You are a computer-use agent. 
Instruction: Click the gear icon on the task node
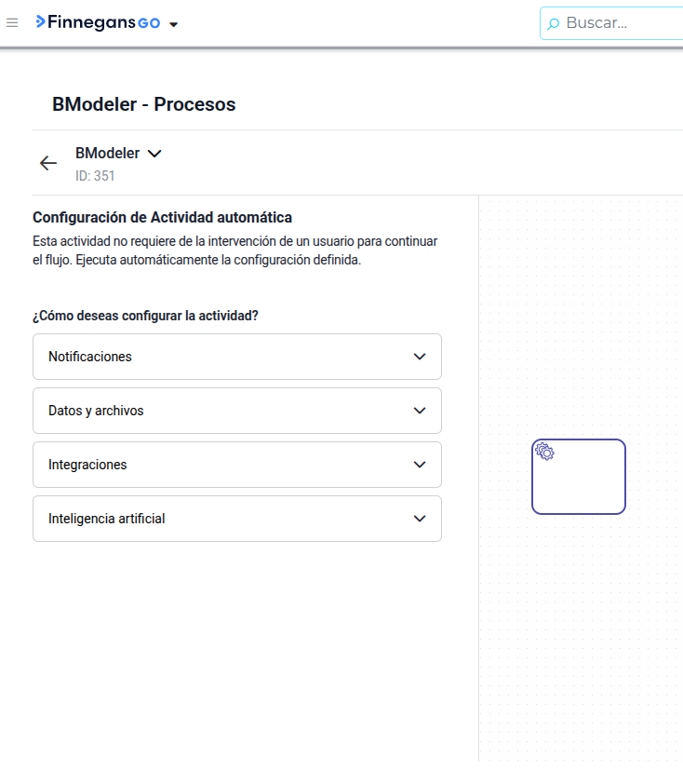(544, 452)
